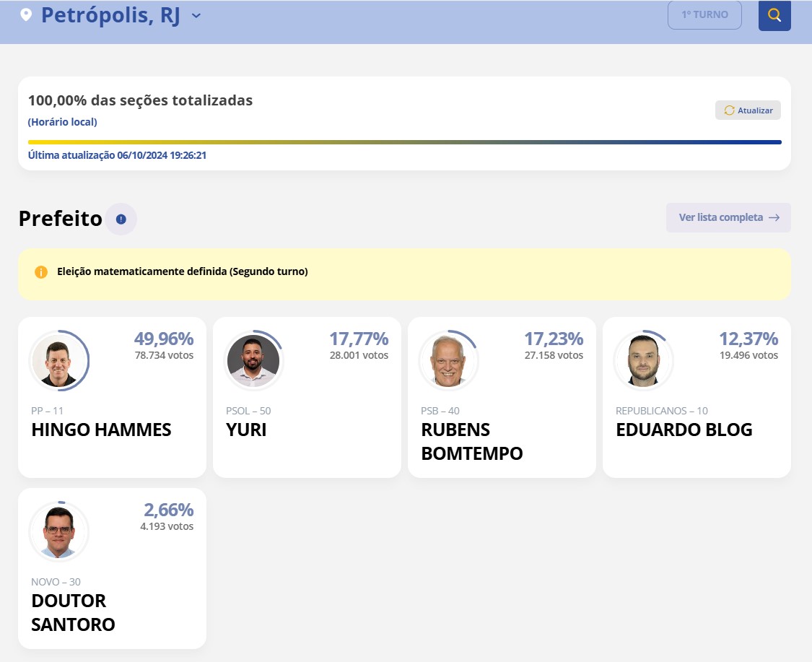The height and width of the screenshot is (662, 812).
Task: Click Yuri's circular progress indicator
Action: point(254,360)
